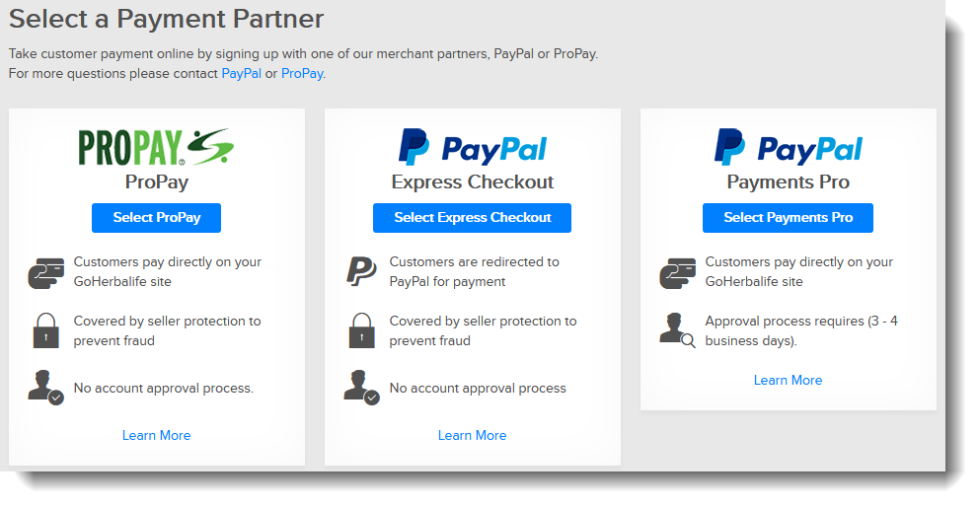This screenshot has height=506, width=980.
Task: Click the user magnifier approval icon
Action: [x=677, y=331]
